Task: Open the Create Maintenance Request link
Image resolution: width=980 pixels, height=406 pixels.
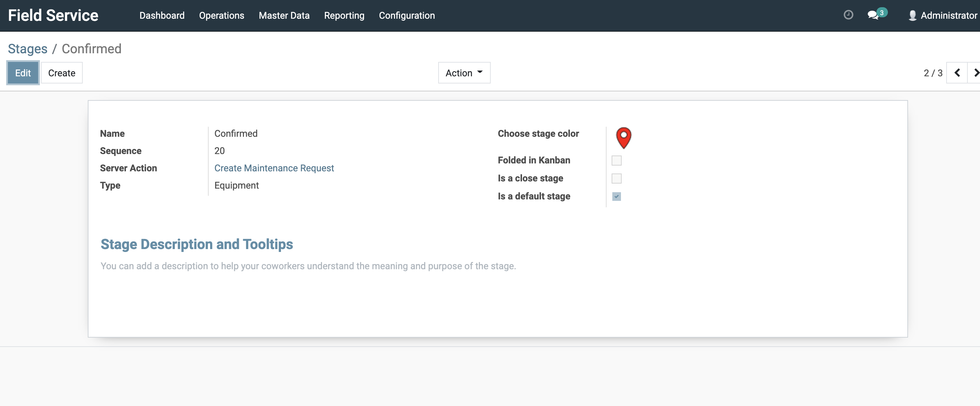Action: pyautogui.click(x=274, y=168)
